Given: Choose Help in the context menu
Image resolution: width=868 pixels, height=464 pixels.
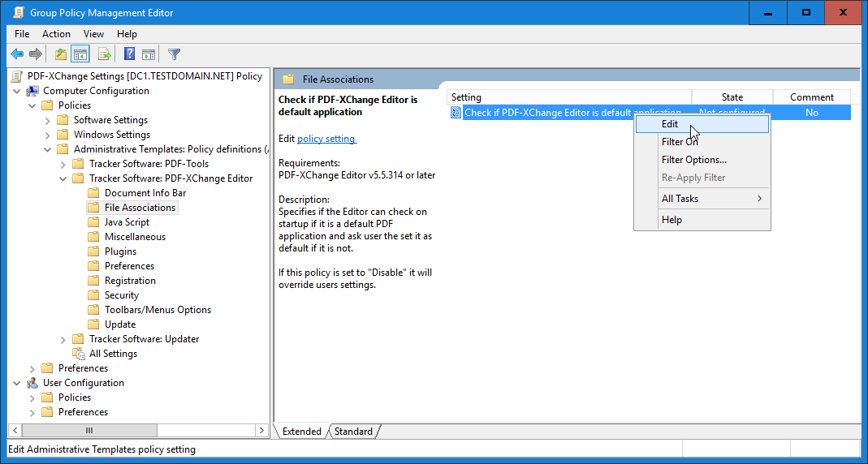Looking at the screenshot, I should [x=702, y=220].
